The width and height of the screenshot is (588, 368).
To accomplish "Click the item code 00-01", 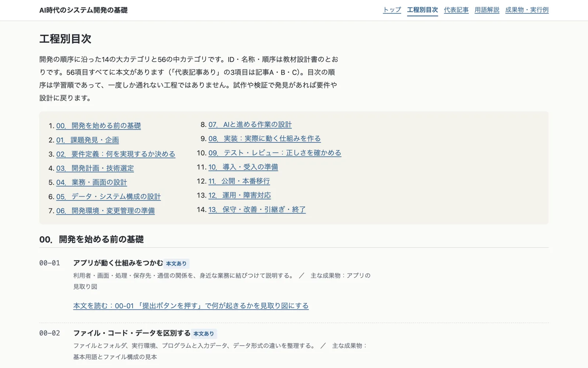I will tap(50, 263).
